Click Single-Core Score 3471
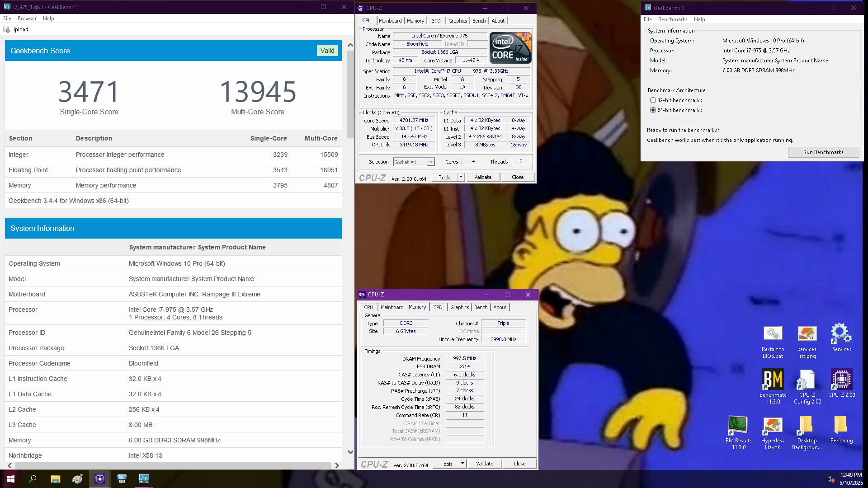The image size is (868, 488). coord(89,92)
